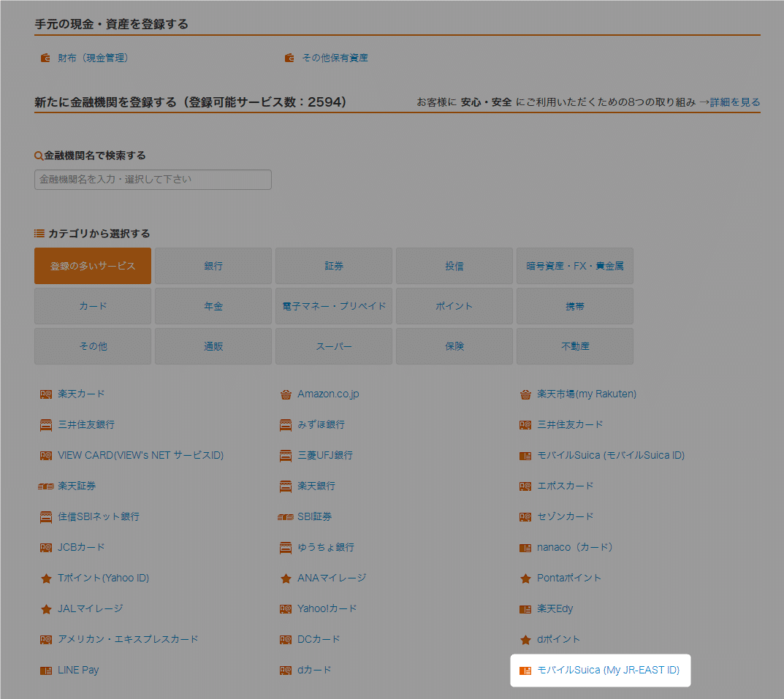784x699 pixels.
Task: Select the カード category
Action: point(93,306)
